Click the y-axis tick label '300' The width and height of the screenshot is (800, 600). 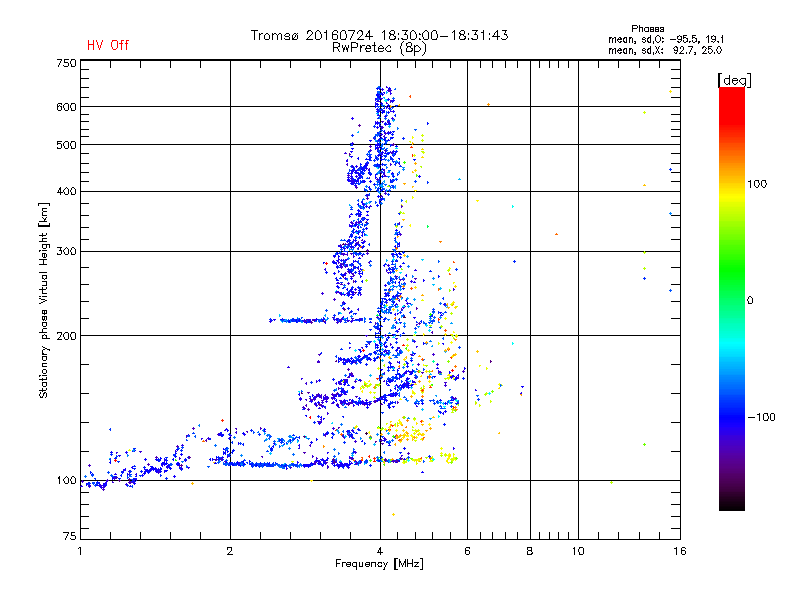[67, 252]
